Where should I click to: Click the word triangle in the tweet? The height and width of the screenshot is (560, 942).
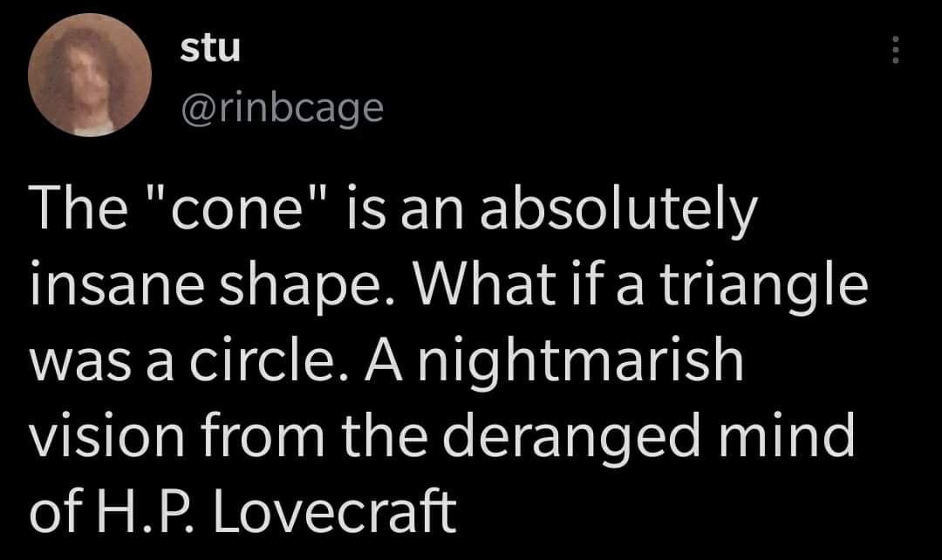(764, 287)
